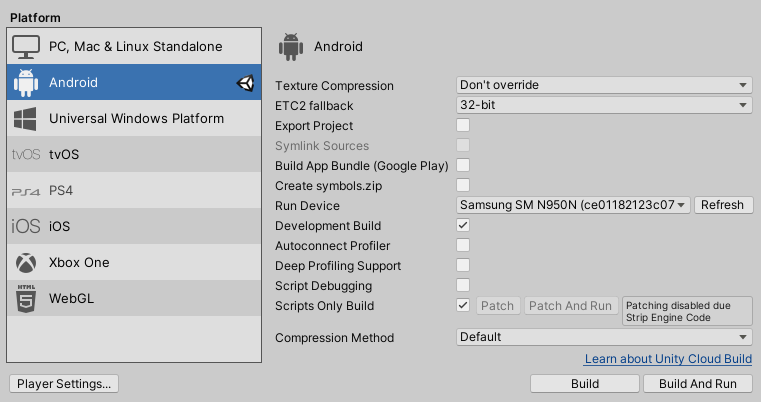Viewport: 761px width, 402px height.
Task: Open the Compression Method dropdown
Action: [604, 337]
